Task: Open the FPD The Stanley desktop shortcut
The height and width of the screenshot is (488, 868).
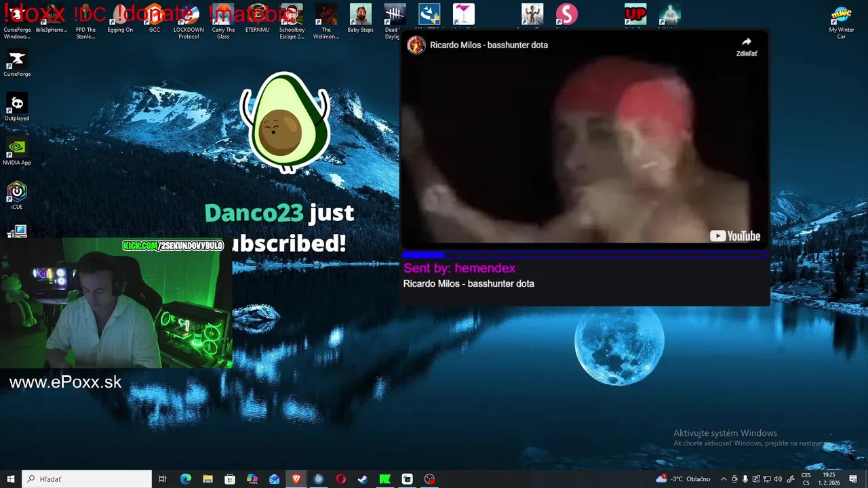Action: (85, 22)
